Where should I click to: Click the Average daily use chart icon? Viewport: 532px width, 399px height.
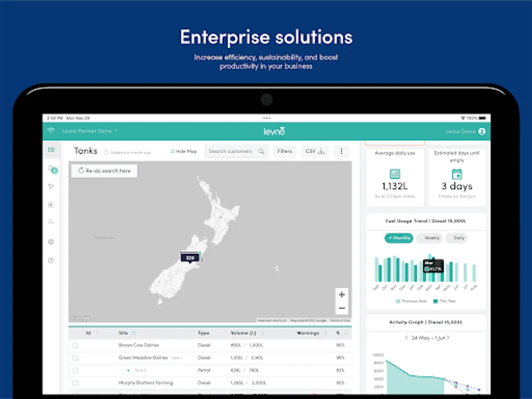(x=395, y=174)
